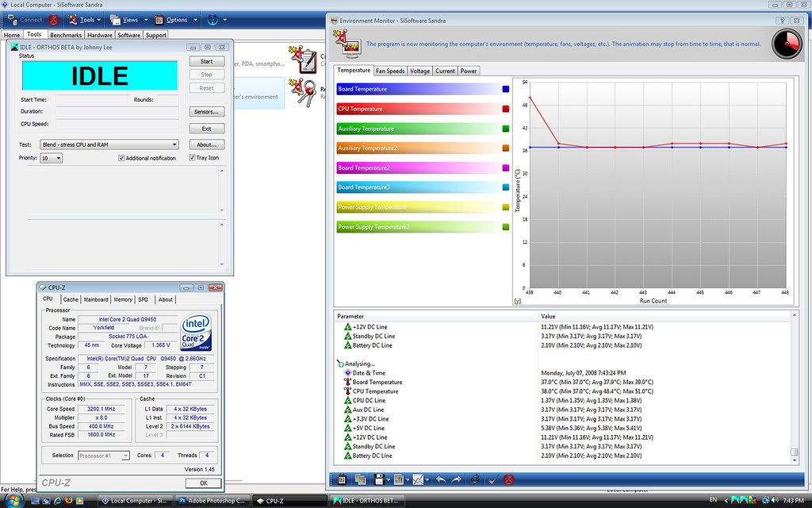Toggle the Tray Icon checkbox
This screenshot has height=508, width=812.
[192, 158]
